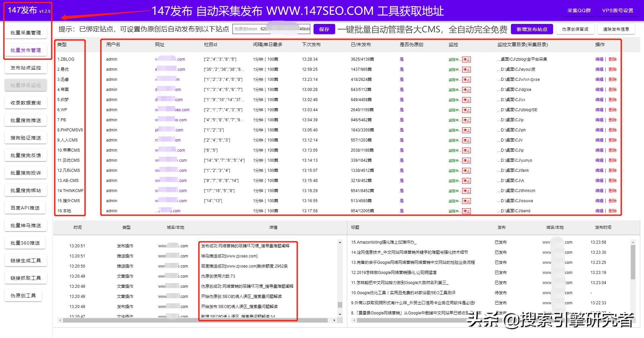
Task: Stop monitoring the 本地 site row
Action: pos(466,211)
